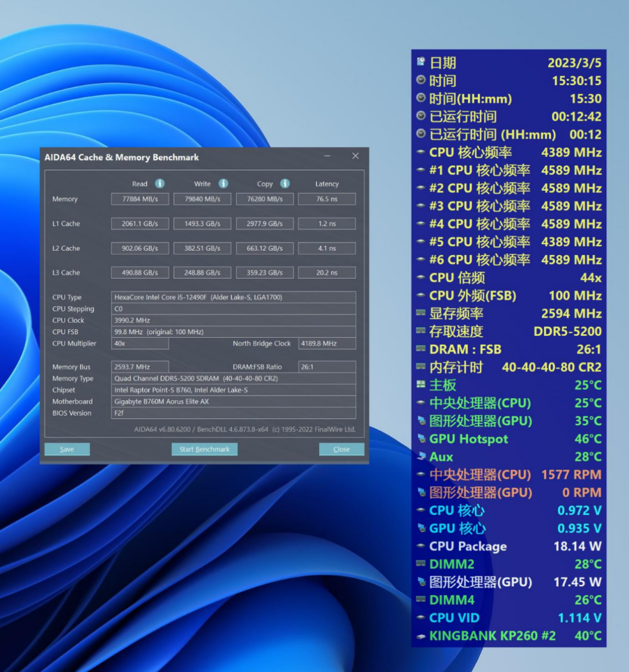This screenshot has width=629, height=672.
Task: Click the Memory Bus 2593.7 MHz field
Action: pyautogui.click(x=140, y=367)
